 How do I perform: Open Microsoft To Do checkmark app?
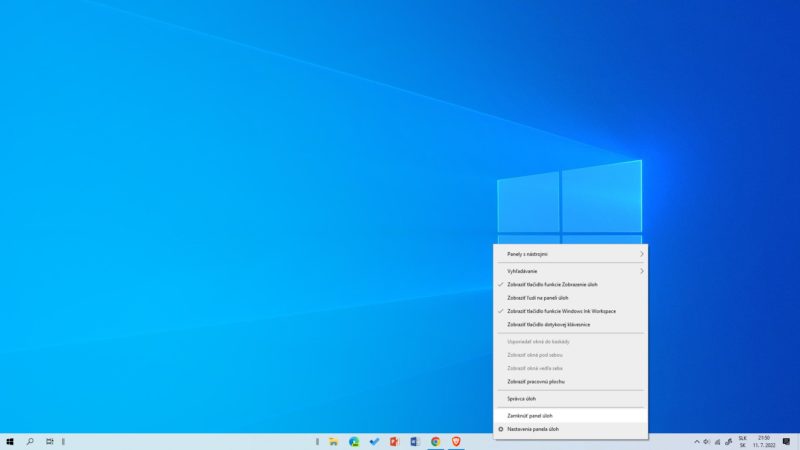tap(374, 441)
